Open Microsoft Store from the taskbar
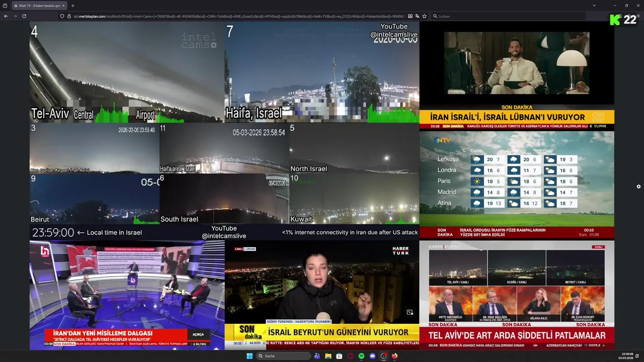644x362 pixels. click(x=339, y=356)
